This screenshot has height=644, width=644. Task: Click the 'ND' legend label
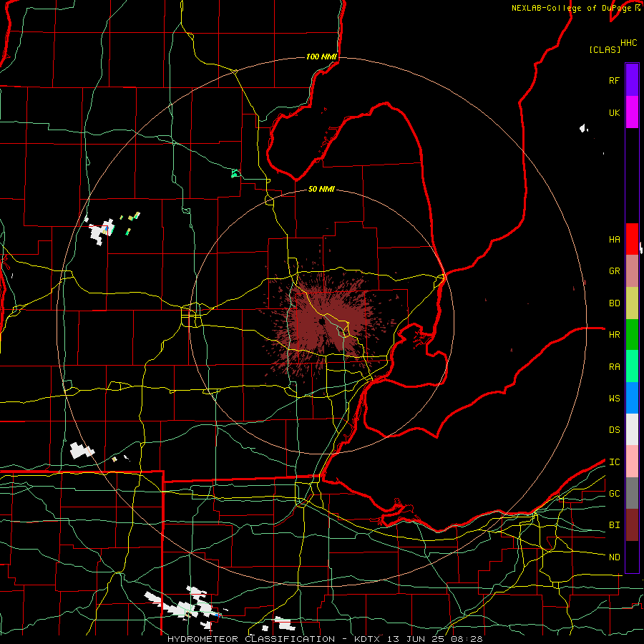[614, 557]
